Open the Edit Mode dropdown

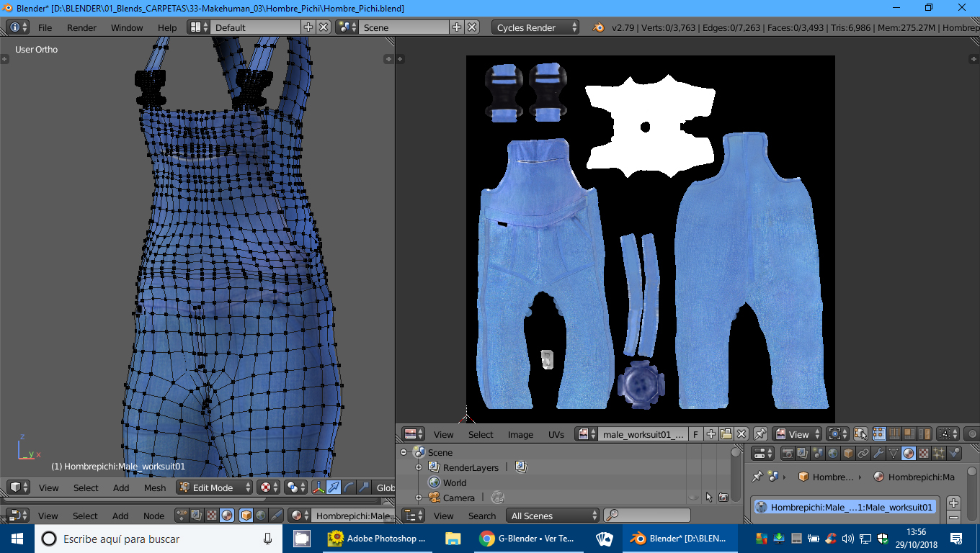[215, 487]
